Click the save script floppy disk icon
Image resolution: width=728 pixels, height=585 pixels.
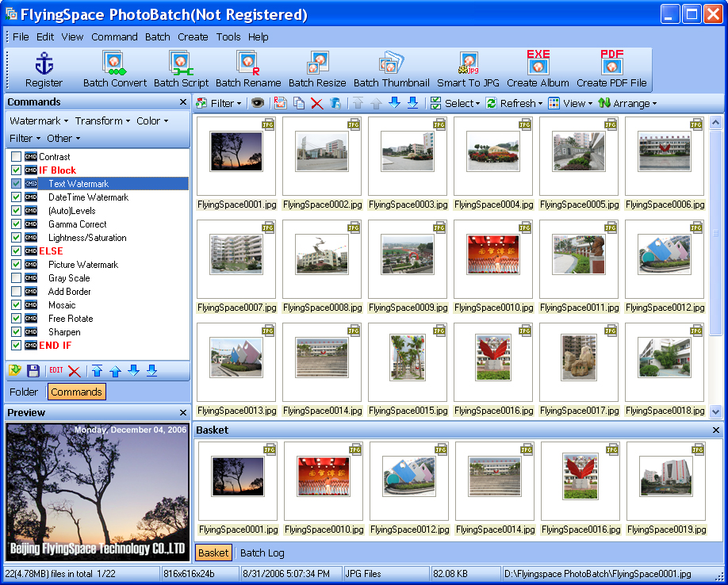click(33, 370)
